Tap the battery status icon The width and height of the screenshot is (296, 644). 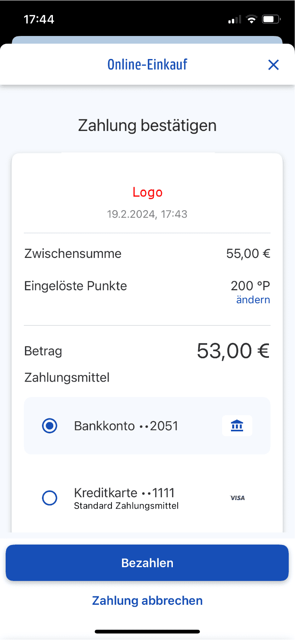pyautogui.click(x=271, y=19)
